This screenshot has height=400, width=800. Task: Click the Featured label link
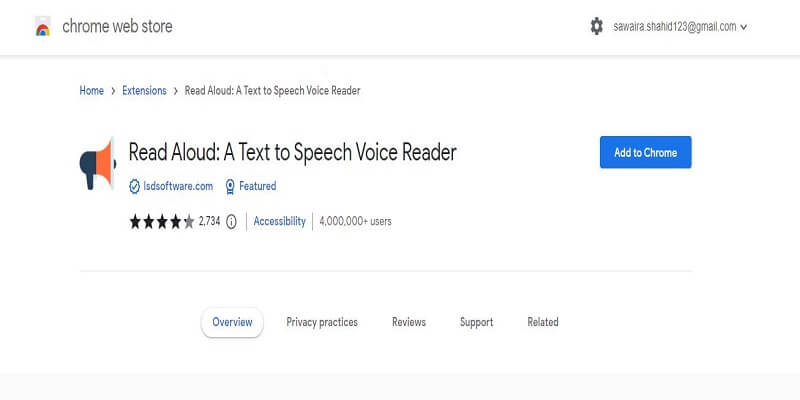click(258, 186)
